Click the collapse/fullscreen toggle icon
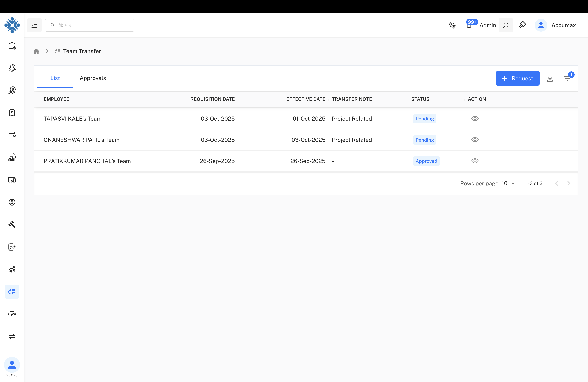588x382 pixels. [506, 25]
